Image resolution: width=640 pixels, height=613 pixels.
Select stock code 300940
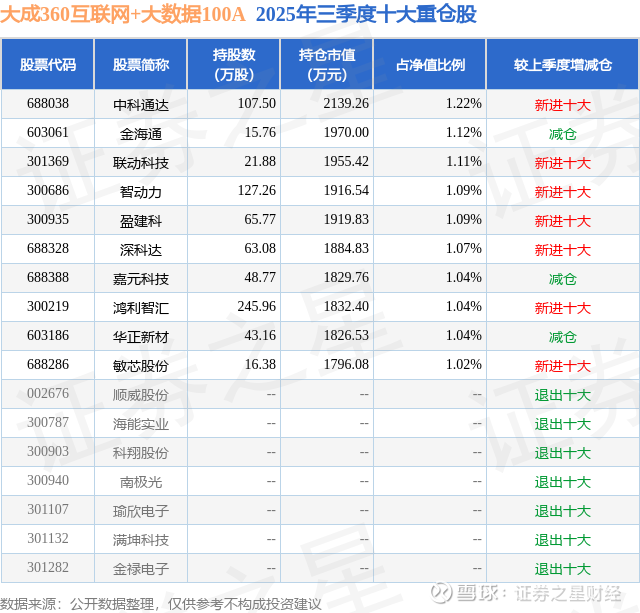pos(48,480)
